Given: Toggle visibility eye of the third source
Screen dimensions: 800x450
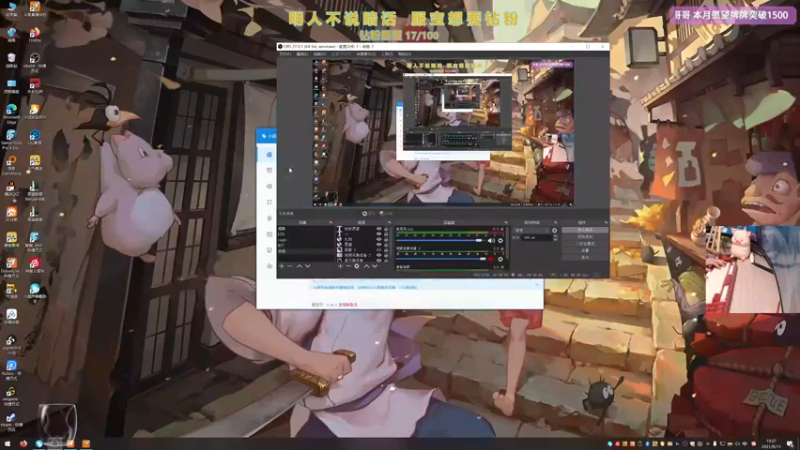Looking at the screenshot, I should (x=379, y=239).
